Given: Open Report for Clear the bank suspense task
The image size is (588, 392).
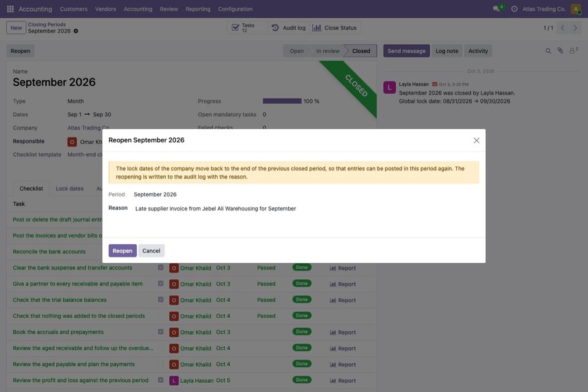Looking at the screenshot, I should click(x=342, y=268).
